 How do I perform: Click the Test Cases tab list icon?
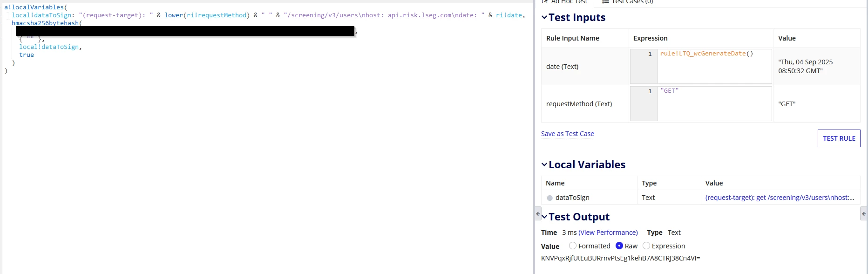605,2
